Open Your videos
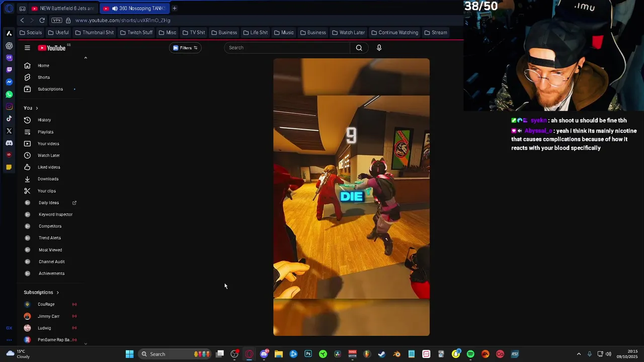The image size is (644, 362). click(x=48, y=144)
